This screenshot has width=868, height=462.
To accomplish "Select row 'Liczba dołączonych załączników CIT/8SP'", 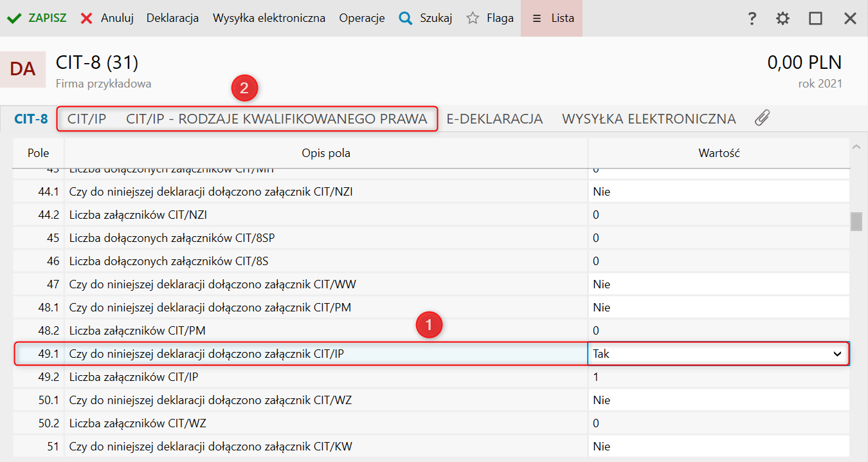I will (431, 238).
